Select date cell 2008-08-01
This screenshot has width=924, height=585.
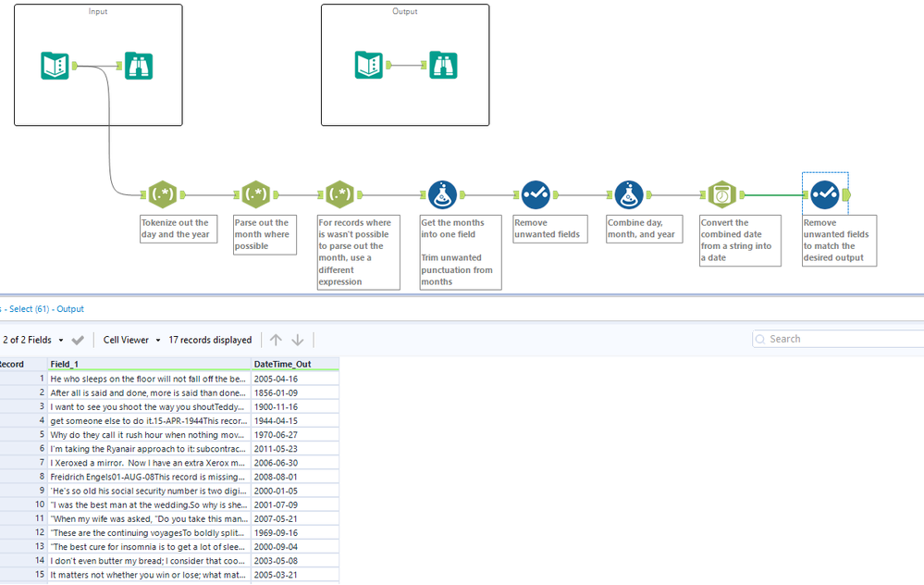(x=295, y=477)
